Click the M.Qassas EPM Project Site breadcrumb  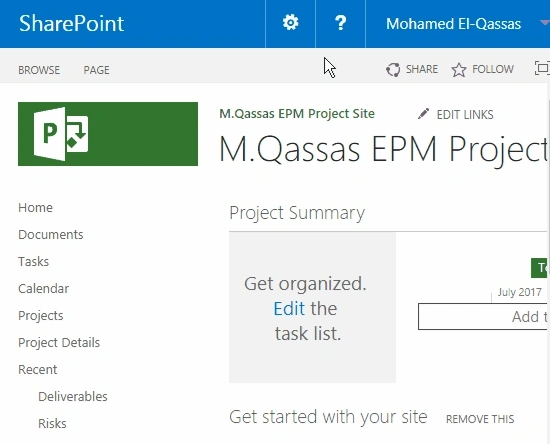tap(297, 114)
